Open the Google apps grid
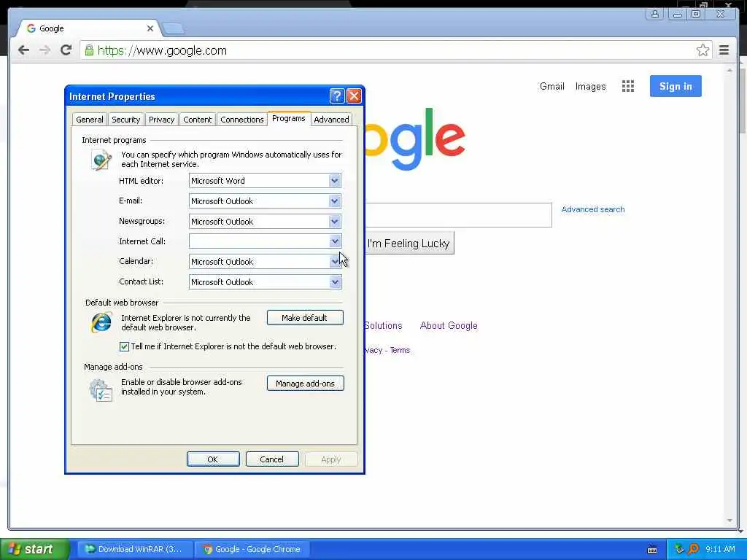747x560 pixels. click(628, 86)
